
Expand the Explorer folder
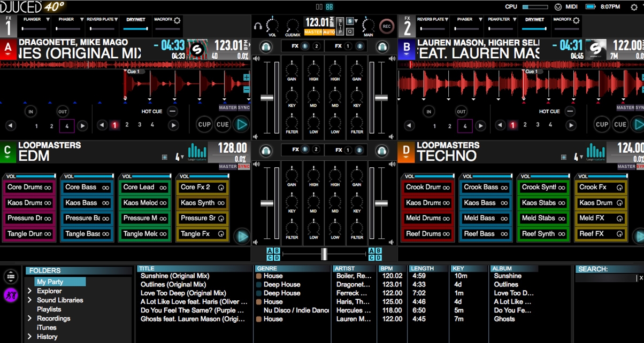[x=30, y=291]
